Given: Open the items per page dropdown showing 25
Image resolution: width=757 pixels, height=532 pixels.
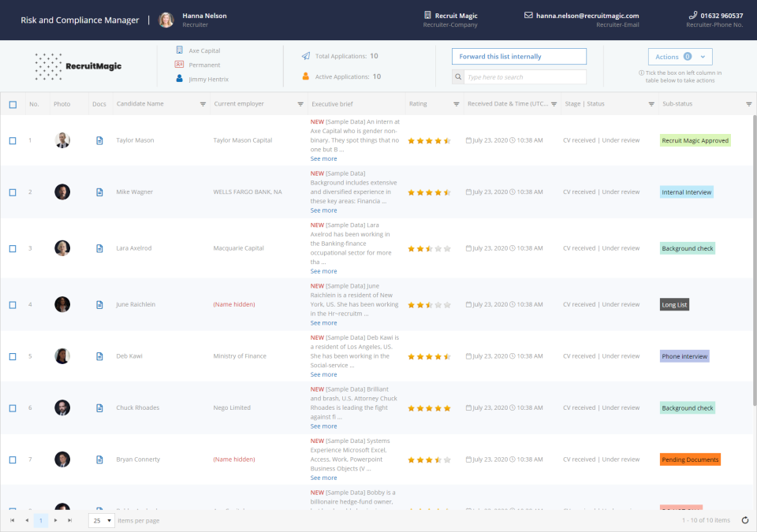Looking at the screenshot, I should 100,520.
